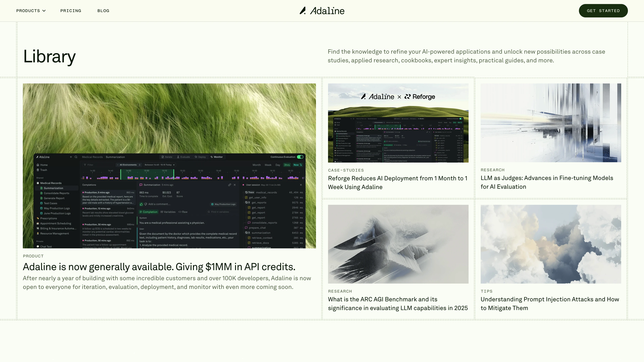
Task: Click the 'After nearly a year of building' summary
Action: (167, 283)
